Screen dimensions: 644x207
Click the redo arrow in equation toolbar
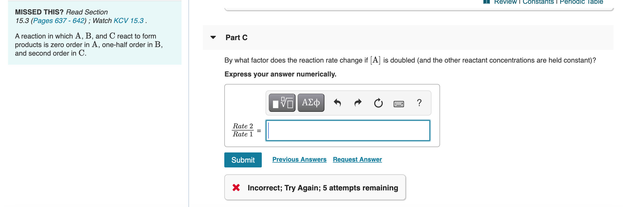(x=358, y=102)
